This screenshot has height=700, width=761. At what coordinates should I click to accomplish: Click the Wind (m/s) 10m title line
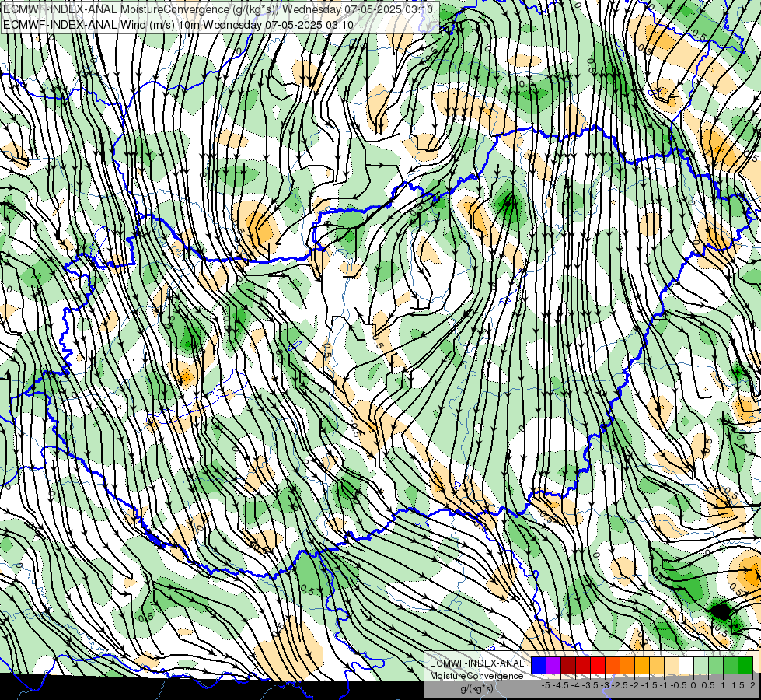[178, 25]
